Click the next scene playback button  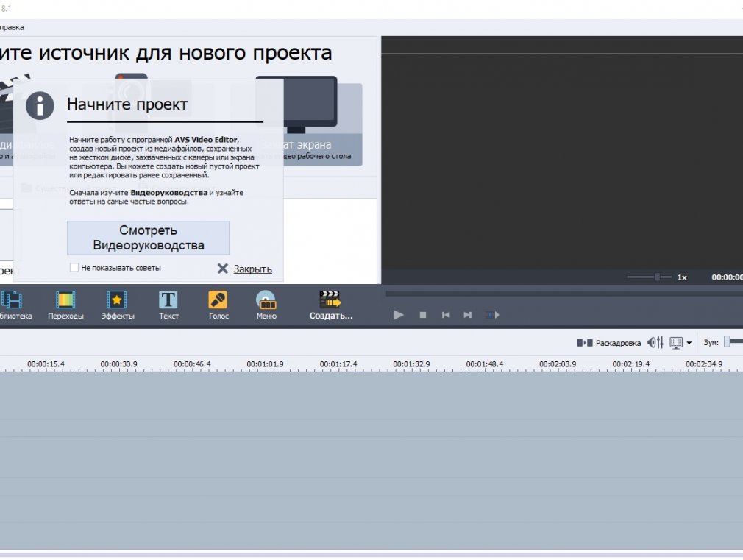492,315
